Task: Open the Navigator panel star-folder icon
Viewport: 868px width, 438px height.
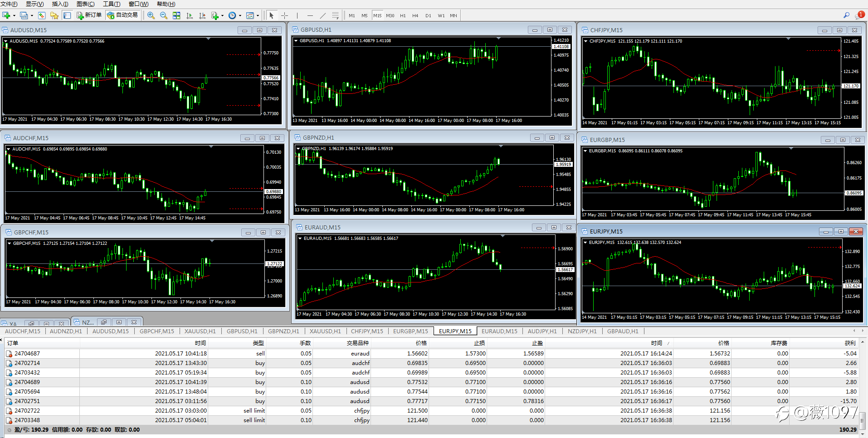Action: click(x=54, y=15)
